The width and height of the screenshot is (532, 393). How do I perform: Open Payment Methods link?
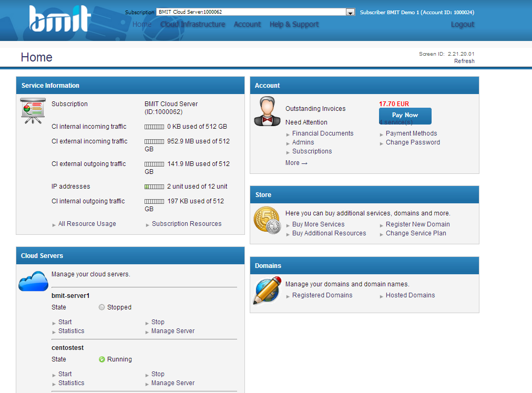pos(411,133)
